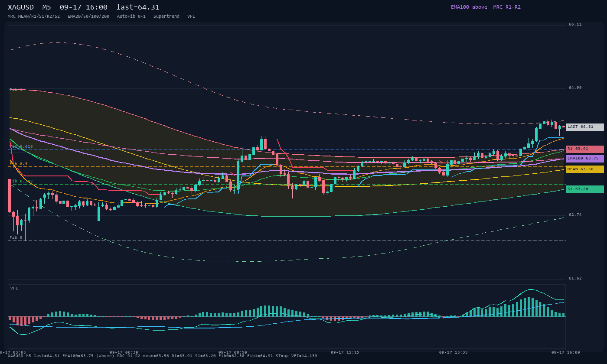
Task: Click the EMA100 above status text
Action: (469, 7)
